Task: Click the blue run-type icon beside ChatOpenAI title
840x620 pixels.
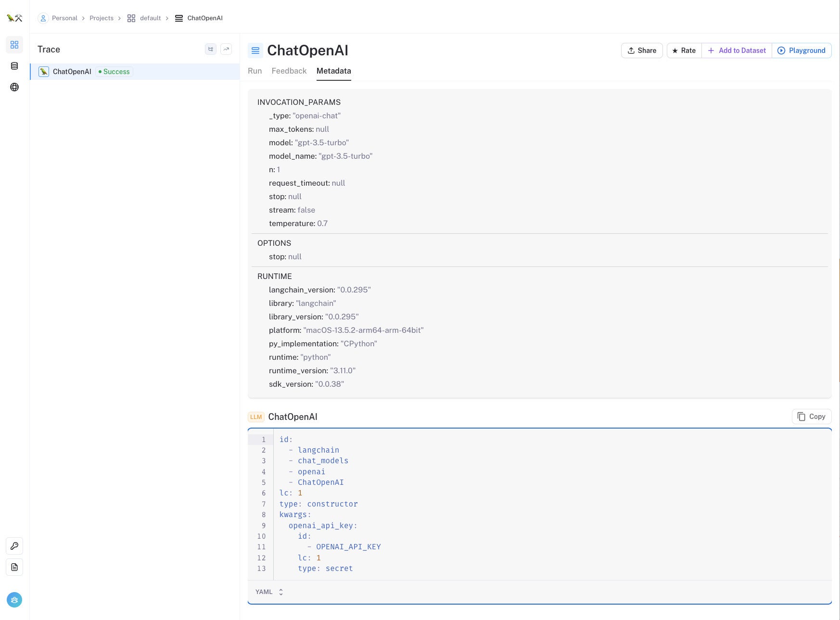Action: click(255, 51)
